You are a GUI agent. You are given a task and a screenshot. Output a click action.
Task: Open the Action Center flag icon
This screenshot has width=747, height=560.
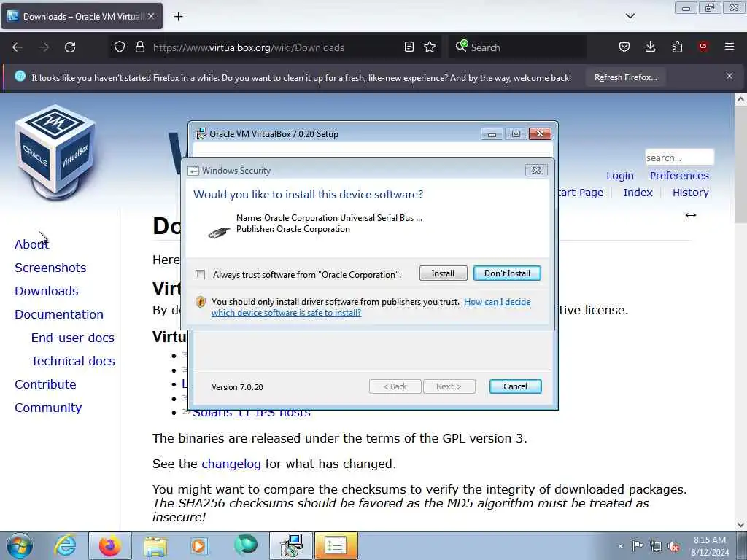point(638,546)
